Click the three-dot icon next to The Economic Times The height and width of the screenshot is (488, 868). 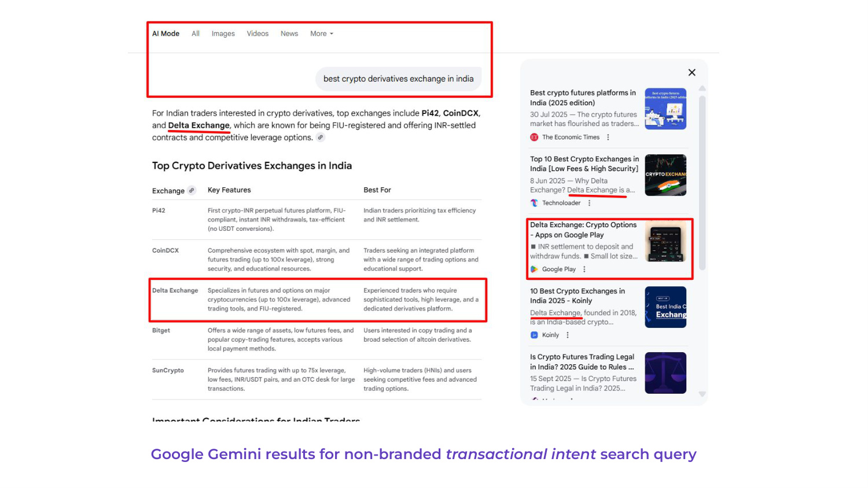[607, 137]
